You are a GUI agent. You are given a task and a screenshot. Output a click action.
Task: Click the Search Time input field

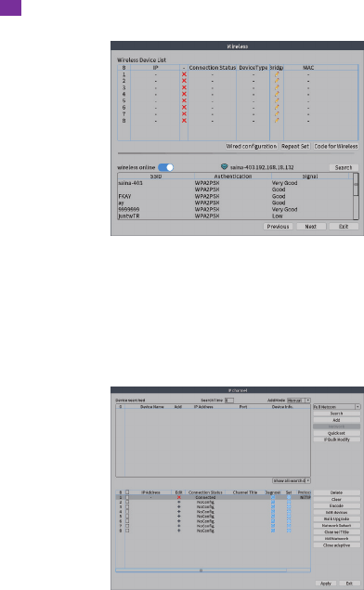click(229, 400)
